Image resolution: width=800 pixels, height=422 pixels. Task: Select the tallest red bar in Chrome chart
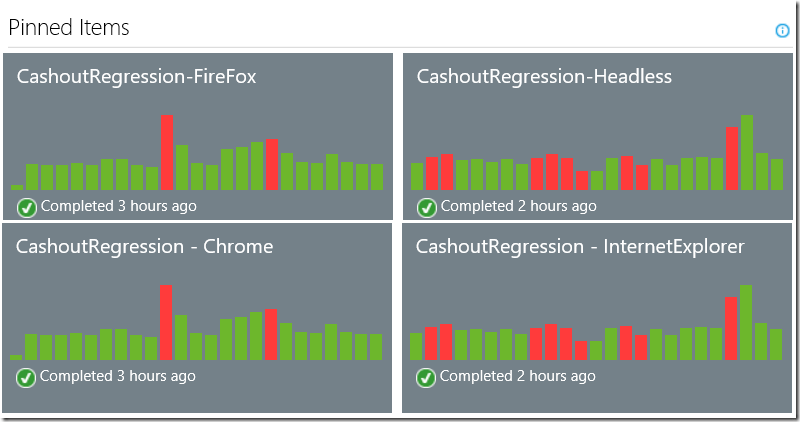click(166, 322)
